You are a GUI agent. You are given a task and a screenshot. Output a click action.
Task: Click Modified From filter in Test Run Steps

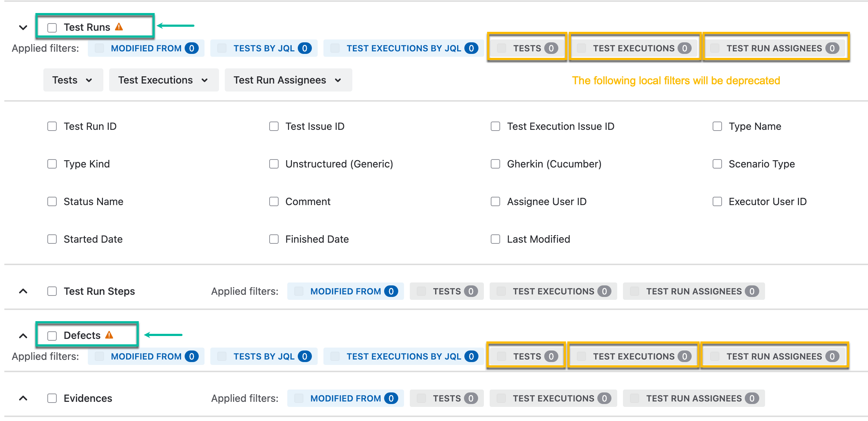tap(345, 291)
